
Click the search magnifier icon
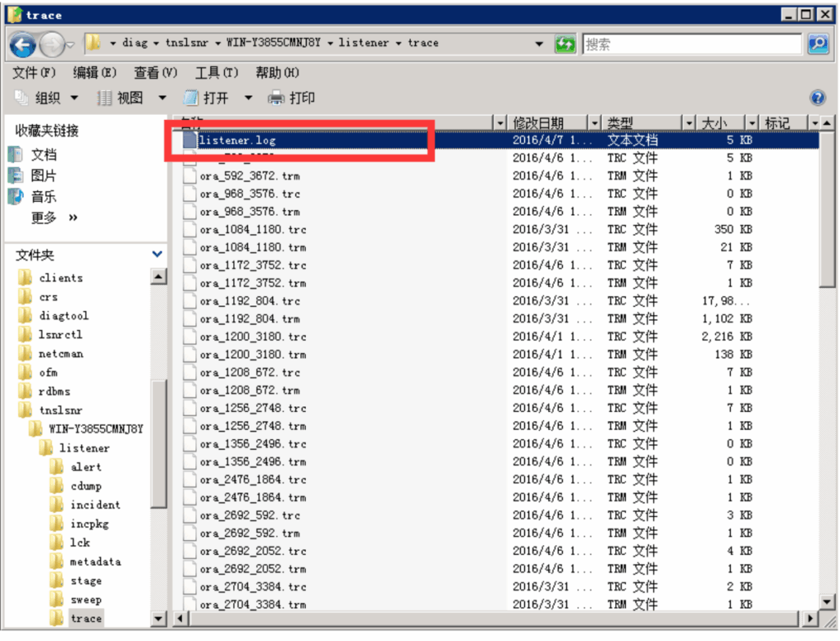point(818,44)
